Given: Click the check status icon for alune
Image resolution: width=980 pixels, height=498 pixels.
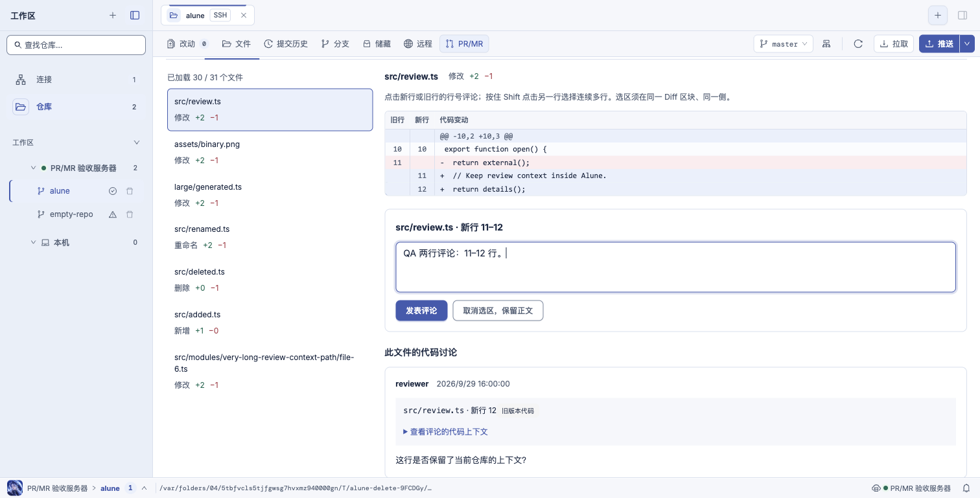Looking at the screenshot, I should click(x=113, y=191).
